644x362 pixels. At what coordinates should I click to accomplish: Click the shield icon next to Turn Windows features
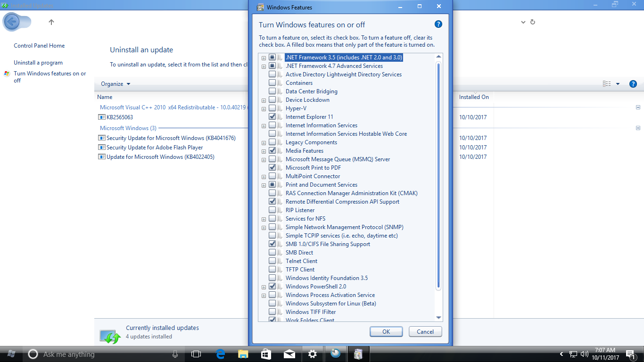7,74
